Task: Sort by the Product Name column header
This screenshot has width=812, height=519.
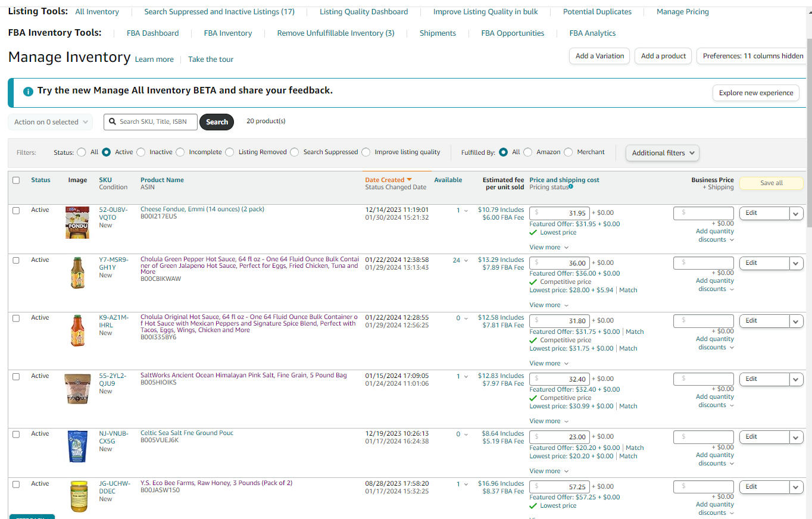Action: [162, 180]
